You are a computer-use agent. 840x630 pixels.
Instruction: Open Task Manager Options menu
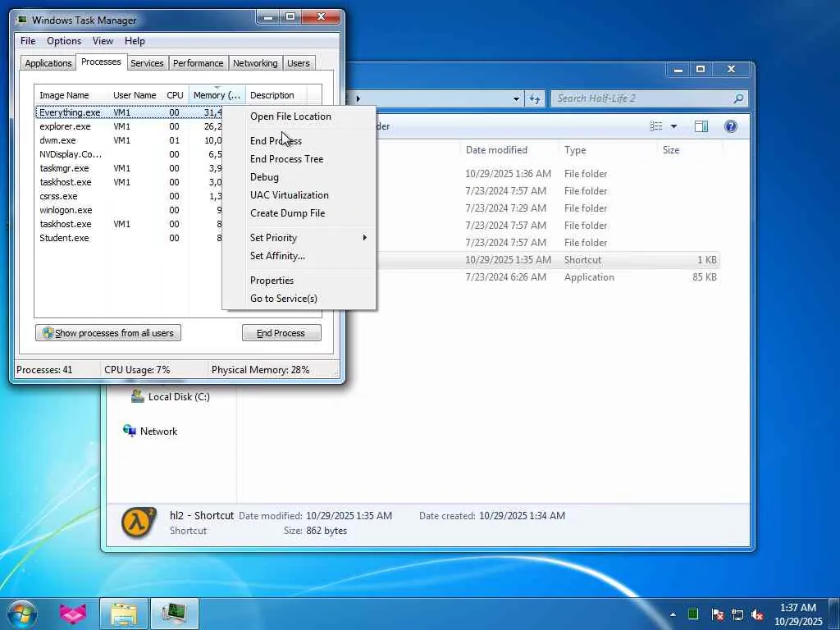tap(64, 41)
